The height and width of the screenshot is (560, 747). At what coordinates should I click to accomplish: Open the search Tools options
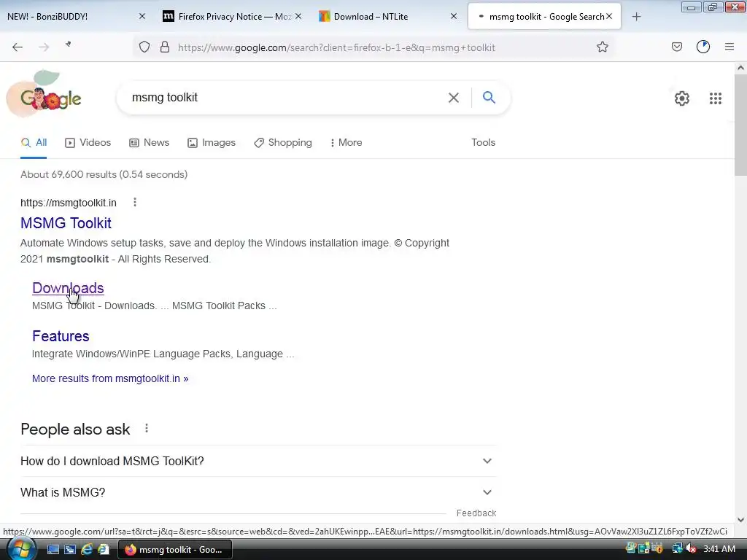click(x=483, y=142)
